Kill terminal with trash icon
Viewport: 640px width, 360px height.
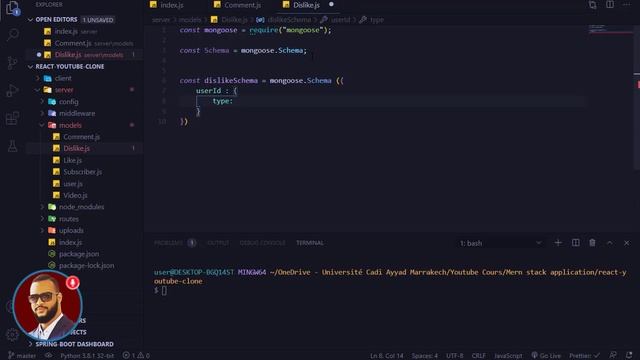(592, 243)
